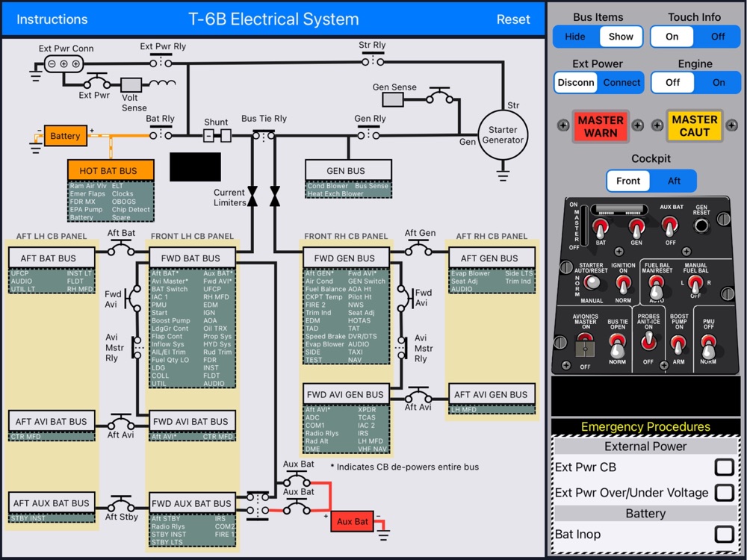This screenshot has width=747, height=560.
Task: Check the Ext Pwr Over/Under Voltage box
Action: pyautogui.click(x=724, y=492)
